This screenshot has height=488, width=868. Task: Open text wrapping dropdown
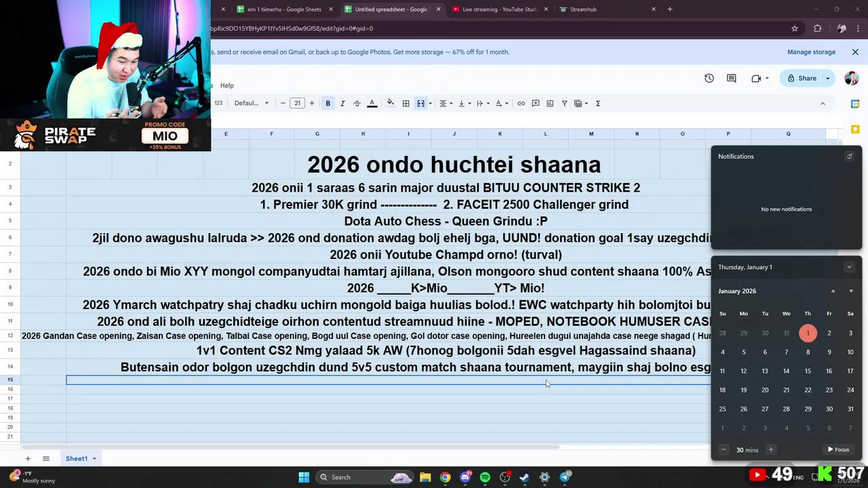click(483, 103)
